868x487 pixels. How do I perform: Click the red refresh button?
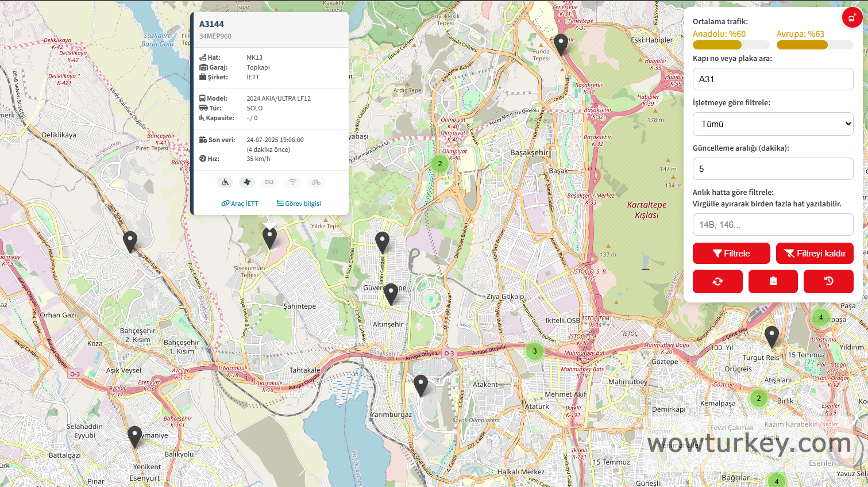[717, 281]
